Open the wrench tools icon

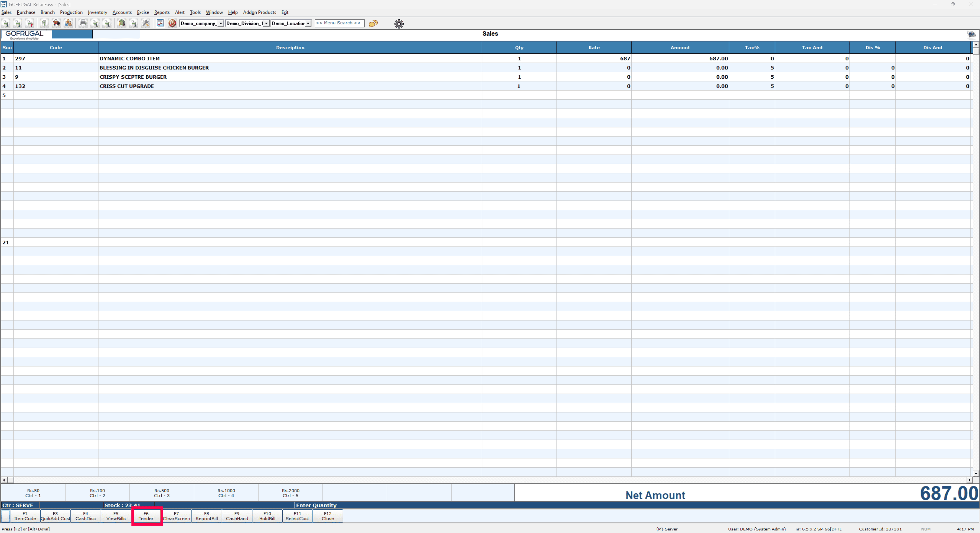pos(146,23)
